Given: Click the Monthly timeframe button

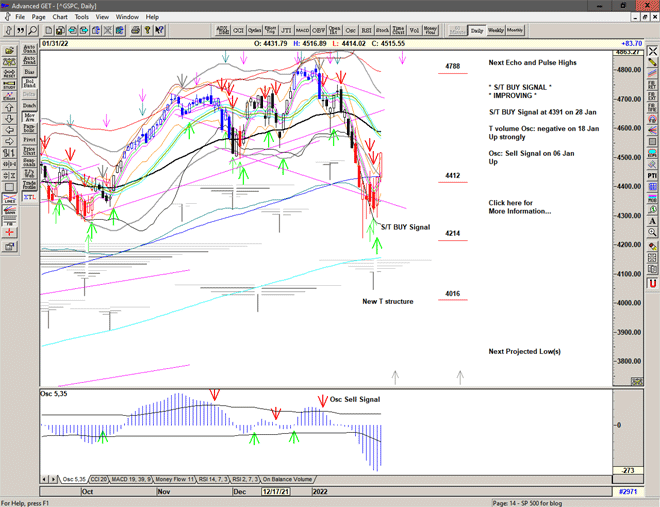Looking at the screenshot, I should [515, 31].
